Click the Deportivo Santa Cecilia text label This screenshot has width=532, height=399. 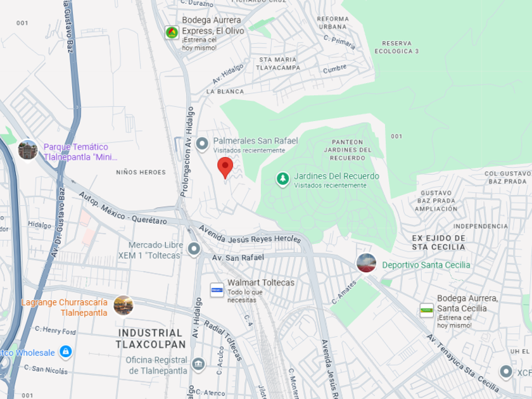[426, 265]
